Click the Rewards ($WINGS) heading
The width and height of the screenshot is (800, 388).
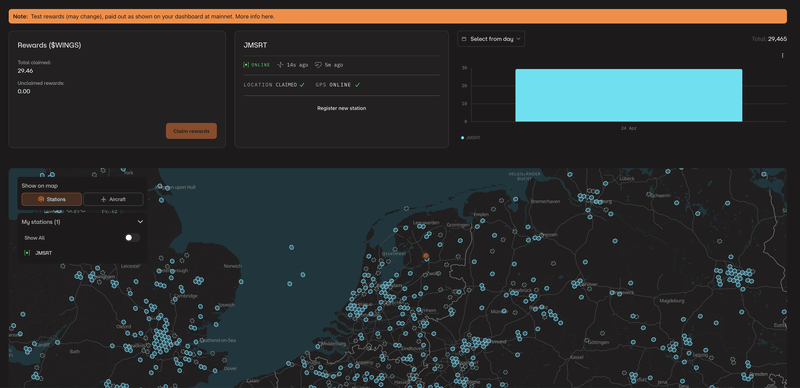pyautogui.click(x=49, y=45)
